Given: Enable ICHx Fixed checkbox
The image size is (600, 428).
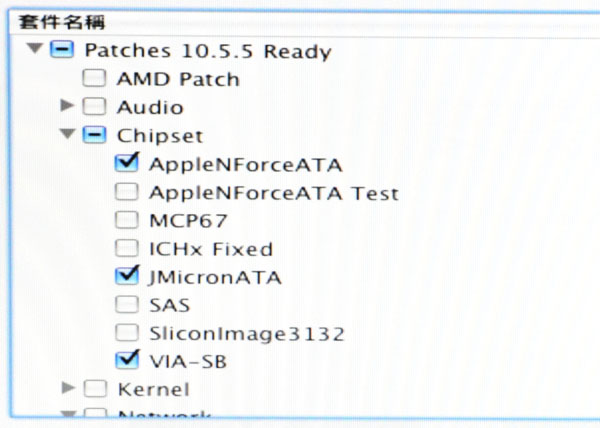Looking at the screenshot, I should (x=127, y=248).
